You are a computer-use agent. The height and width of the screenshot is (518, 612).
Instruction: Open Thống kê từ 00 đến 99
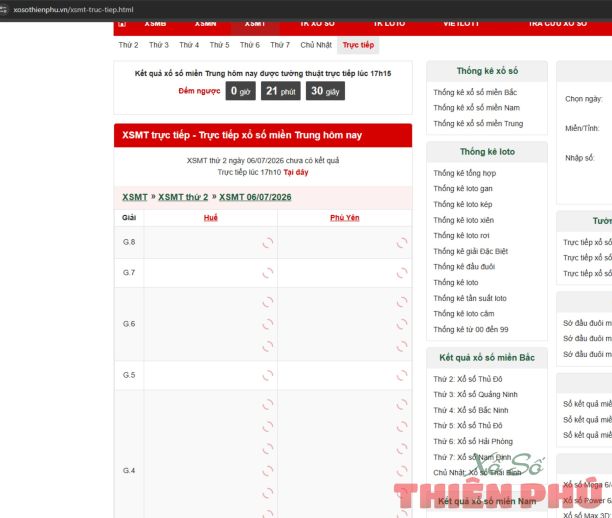point(471,329)
